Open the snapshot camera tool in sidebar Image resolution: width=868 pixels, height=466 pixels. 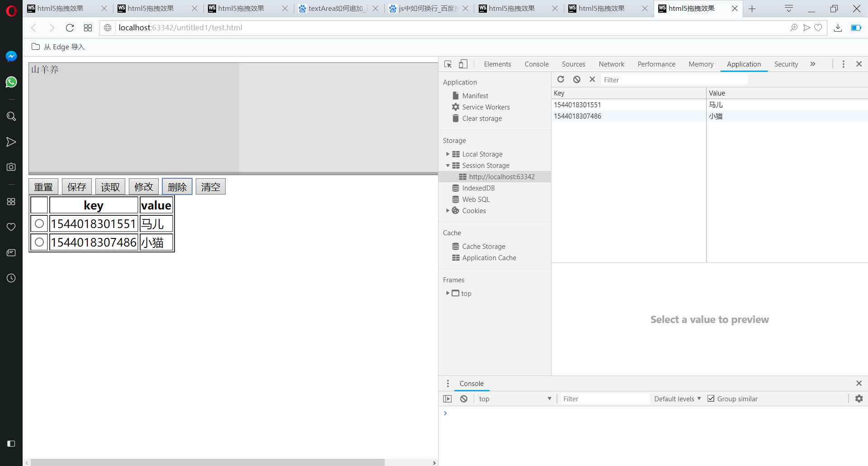11,167
